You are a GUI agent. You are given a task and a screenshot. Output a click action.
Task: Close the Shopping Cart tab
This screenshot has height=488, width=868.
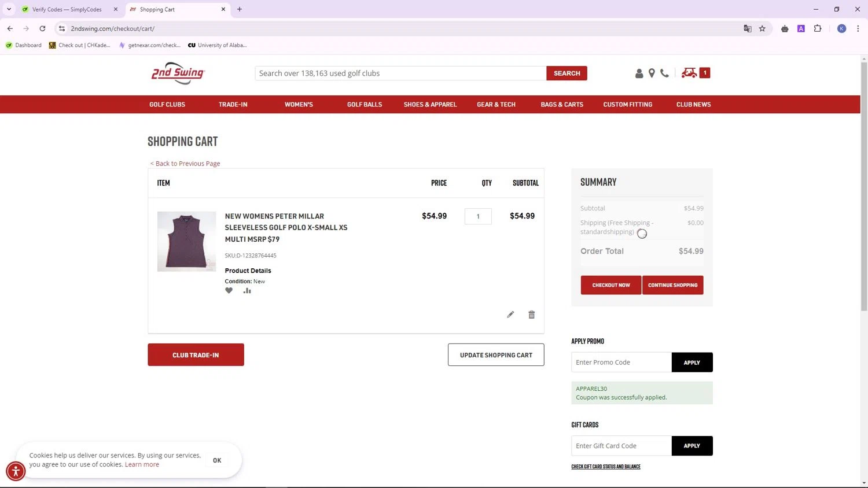click(x=223, y=9)
